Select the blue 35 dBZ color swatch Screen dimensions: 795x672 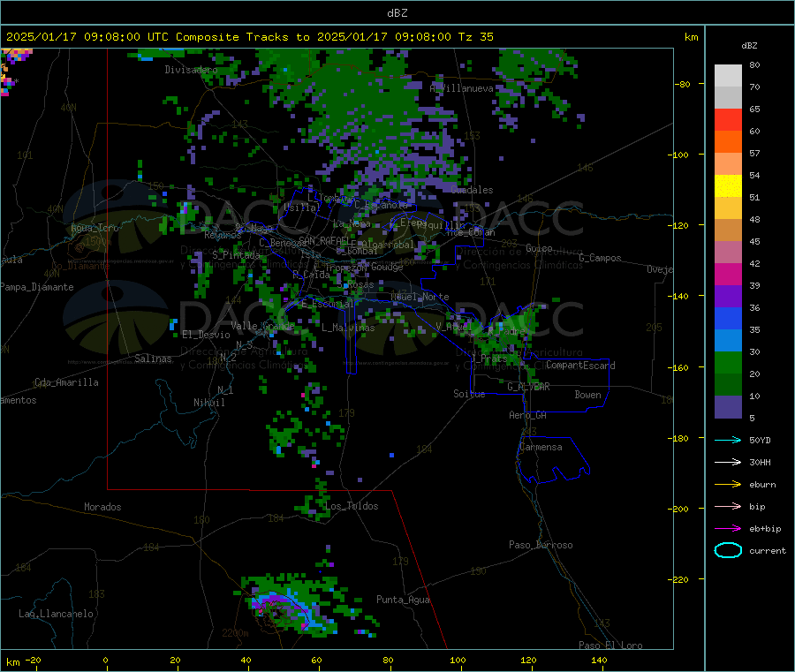click(728, 318)
